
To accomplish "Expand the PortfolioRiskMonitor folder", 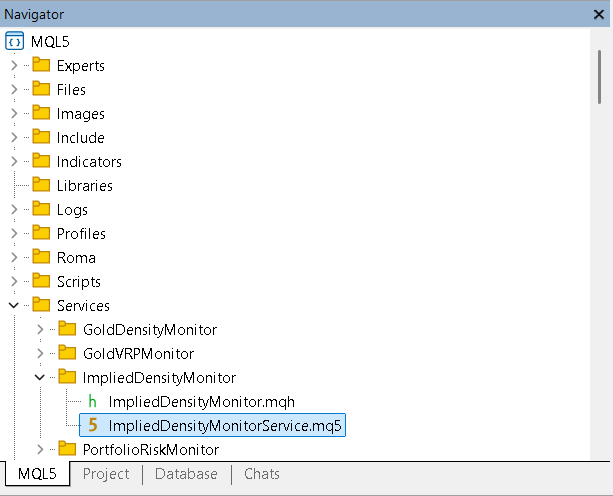I will tap(40, 449).
